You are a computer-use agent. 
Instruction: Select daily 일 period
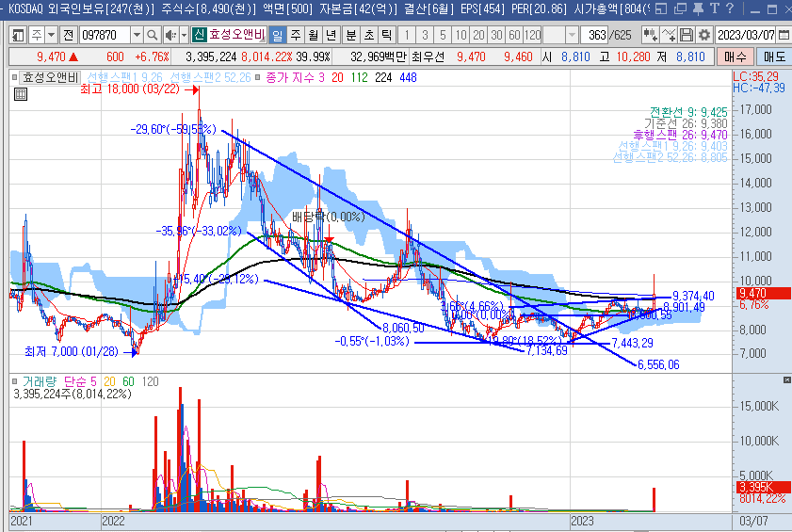(277, 35)
